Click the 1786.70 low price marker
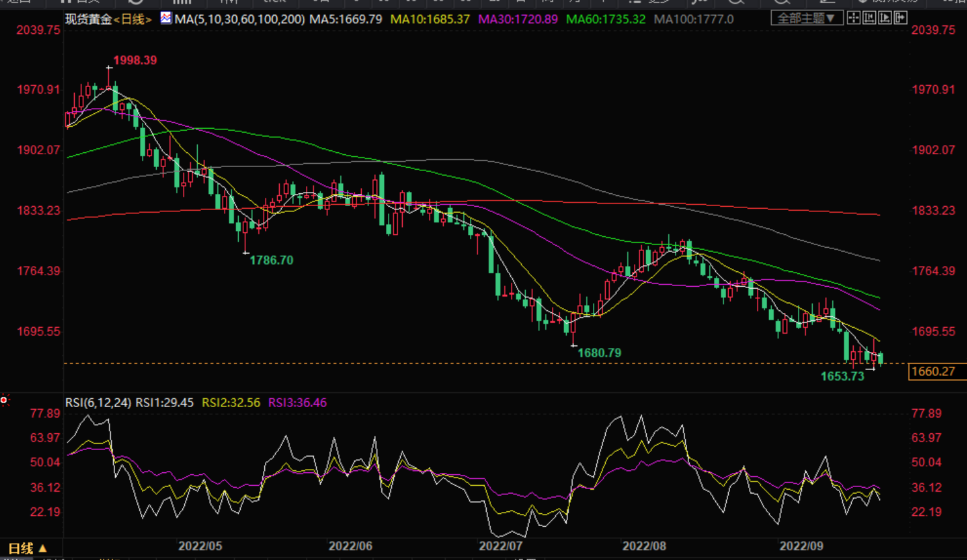 (x=271, y=260)
